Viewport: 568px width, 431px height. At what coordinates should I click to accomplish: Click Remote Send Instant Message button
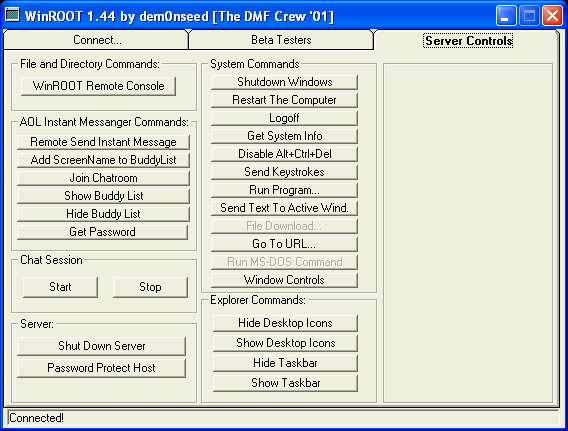103,142
